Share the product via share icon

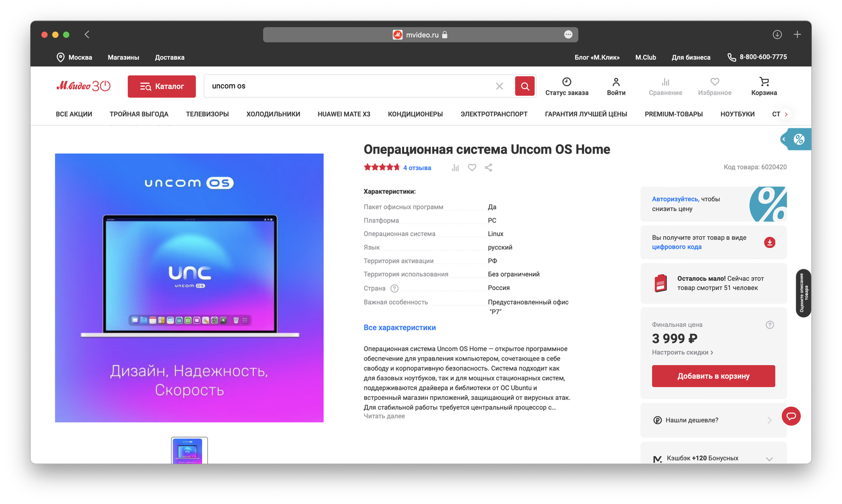[488, 167]
